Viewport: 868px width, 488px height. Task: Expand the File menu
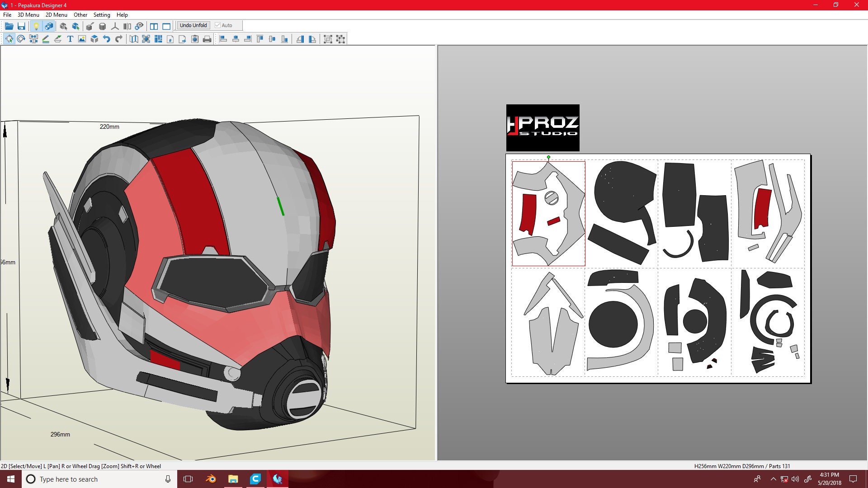pyautogui.click(x=7, y=14)
